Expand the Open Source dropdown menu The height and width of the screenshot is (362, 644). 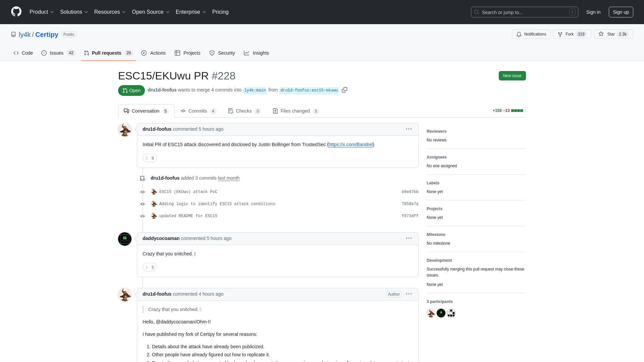[150, 12]
